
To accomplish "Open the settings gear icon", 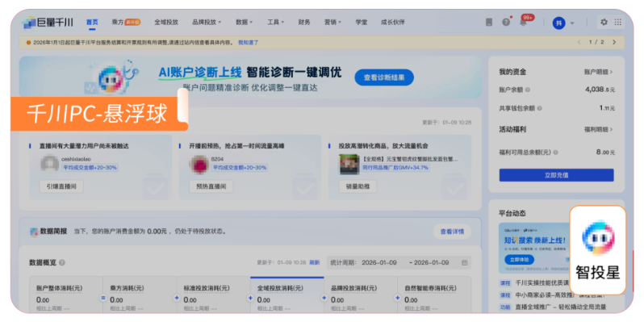I will click(604, 22).
